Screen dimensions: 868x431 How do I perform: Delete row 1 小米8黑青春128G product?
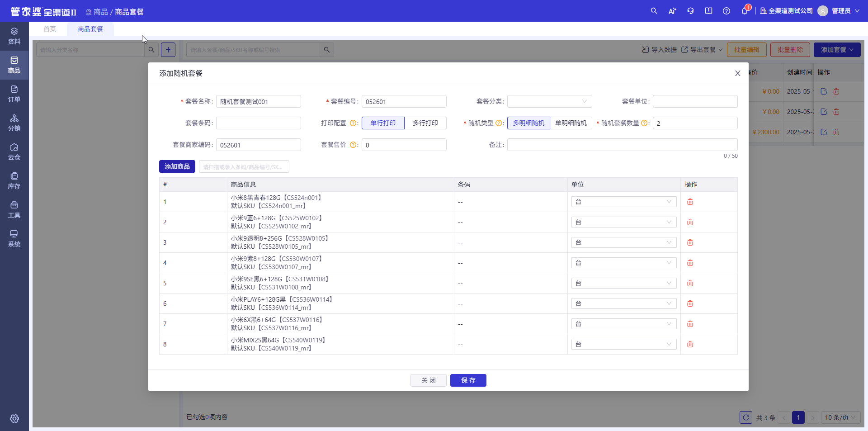click(690, 202)
